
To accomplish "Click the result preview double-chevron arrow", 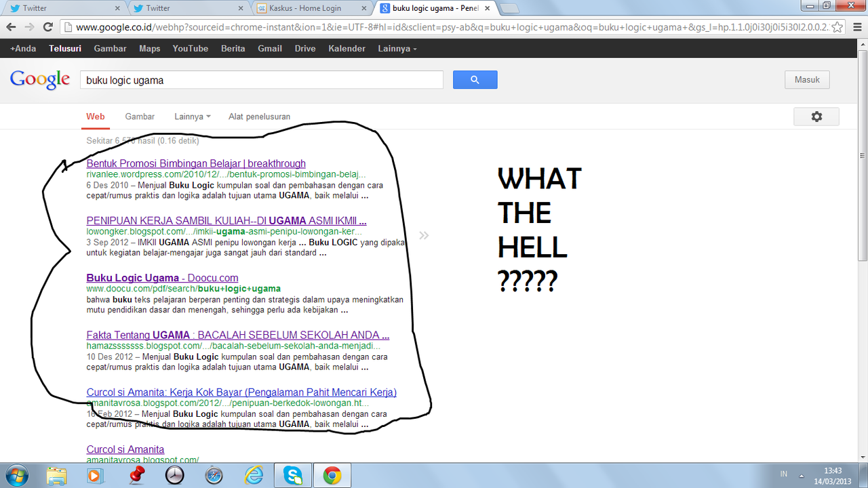I will pyautogui.click(x=424, y=236).
